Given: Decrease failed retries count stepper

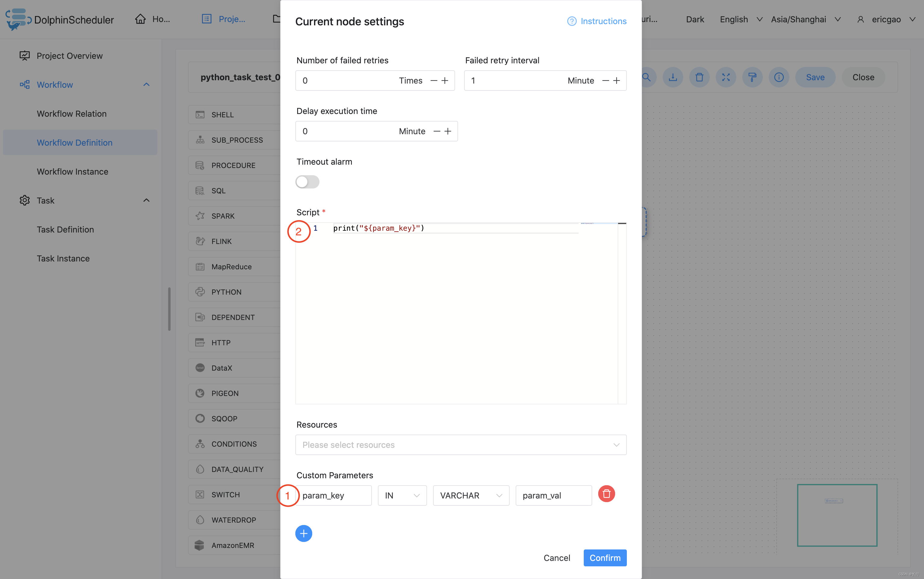Looking at the screenshot, I should point(434,80).
